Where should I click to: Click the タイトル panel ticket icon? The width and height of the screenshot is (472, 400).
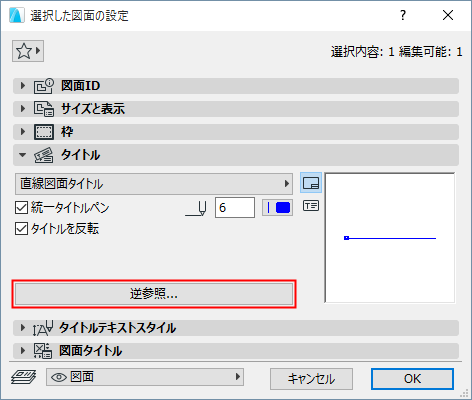(x=43, y=155)
